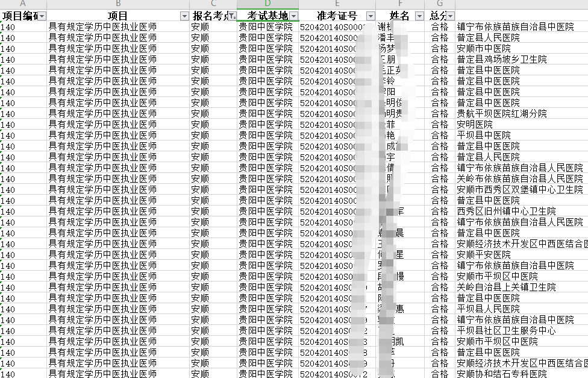Open the filter dropdown for 项目 column

pos(184,16)
